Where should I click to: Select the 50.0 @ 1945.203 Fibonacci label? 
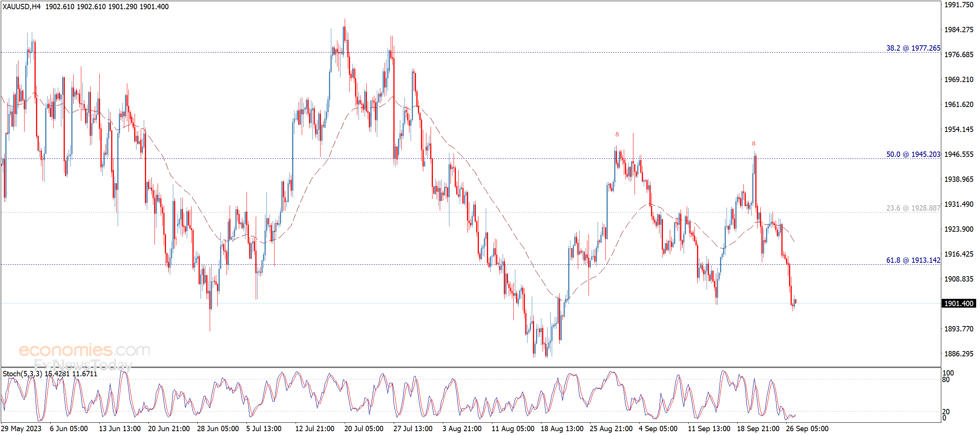[913, 155]
